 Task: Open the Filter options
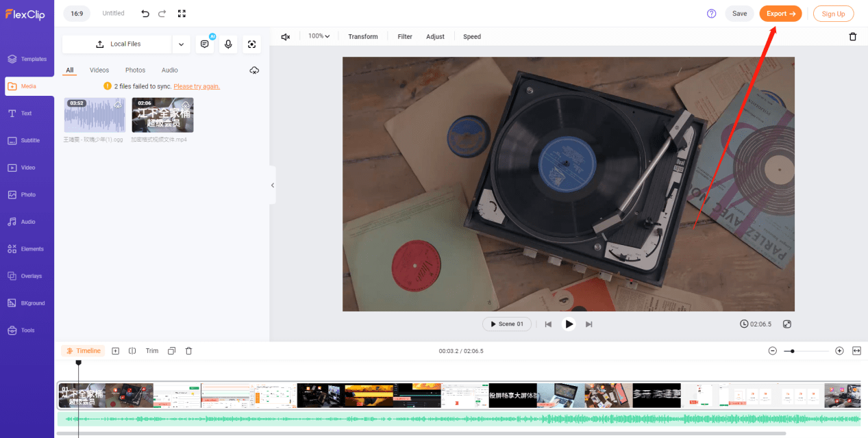[405, 36]
